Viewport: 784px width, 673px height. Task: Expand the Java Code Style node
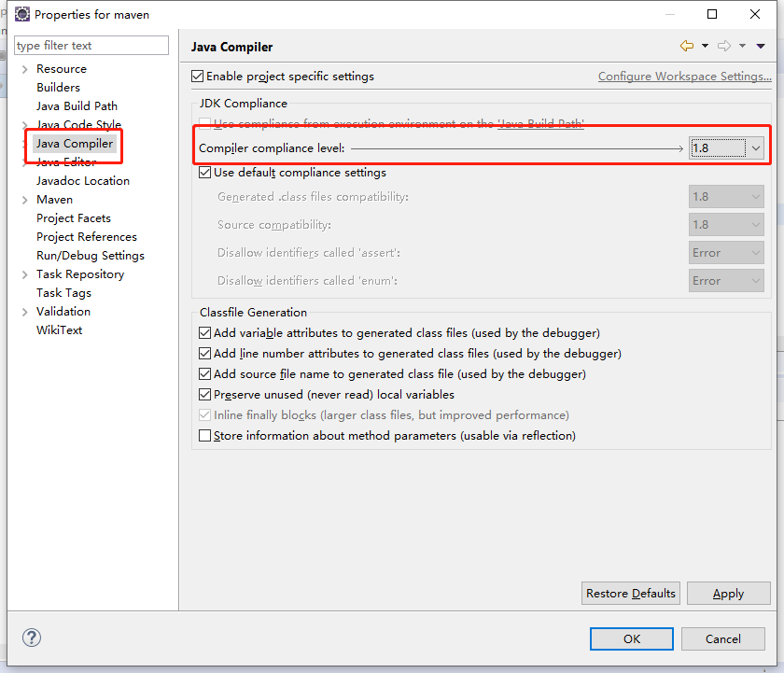click(24, 125)
